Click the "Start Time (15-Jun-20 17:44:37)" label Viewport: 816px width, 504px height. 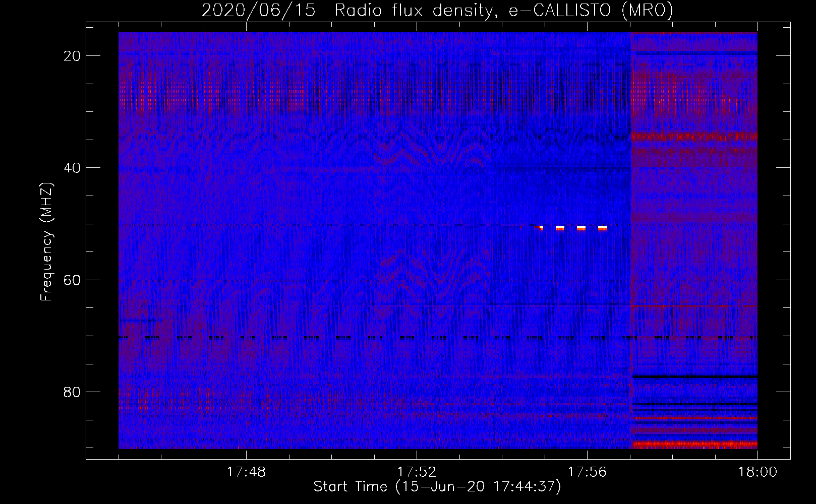click(x=437, y=487)
